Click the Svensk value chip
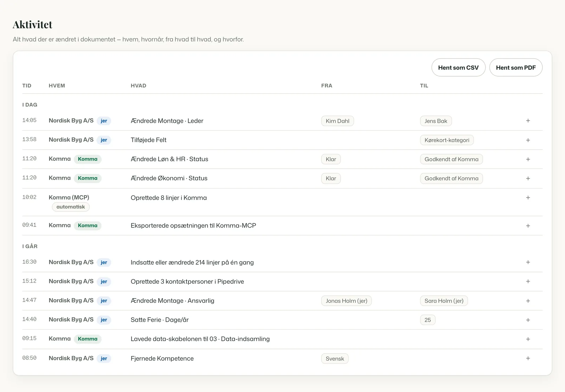565x392 pixels. click(335, 359)
